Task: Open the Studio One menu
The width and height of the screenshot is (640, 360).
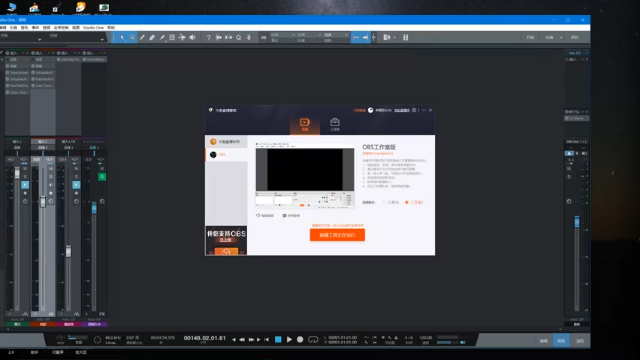Action: point(93,28)
